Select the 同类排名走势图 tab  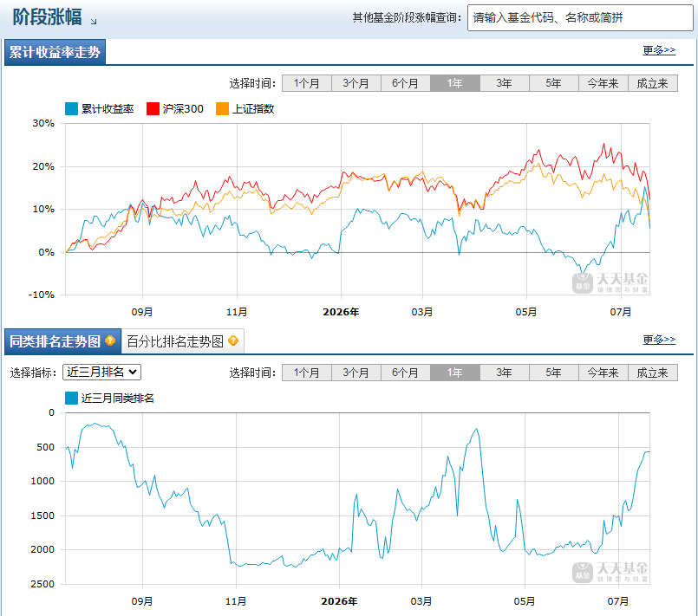[62, 341]
